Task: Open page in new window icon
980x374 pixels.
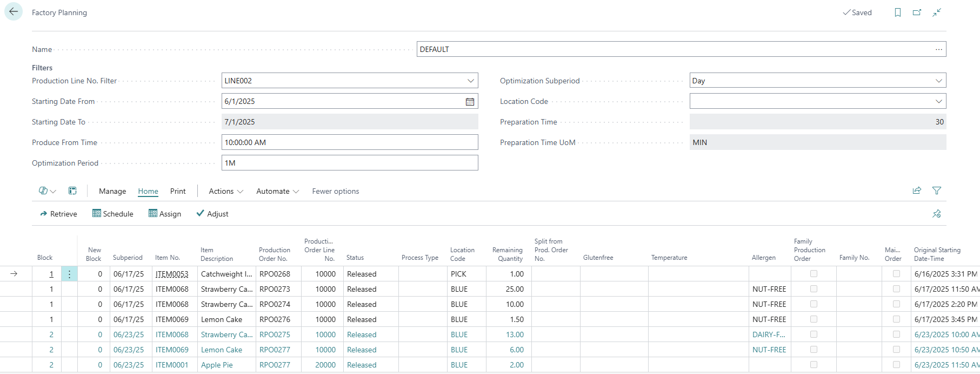Action: click(x=917, y=12)
